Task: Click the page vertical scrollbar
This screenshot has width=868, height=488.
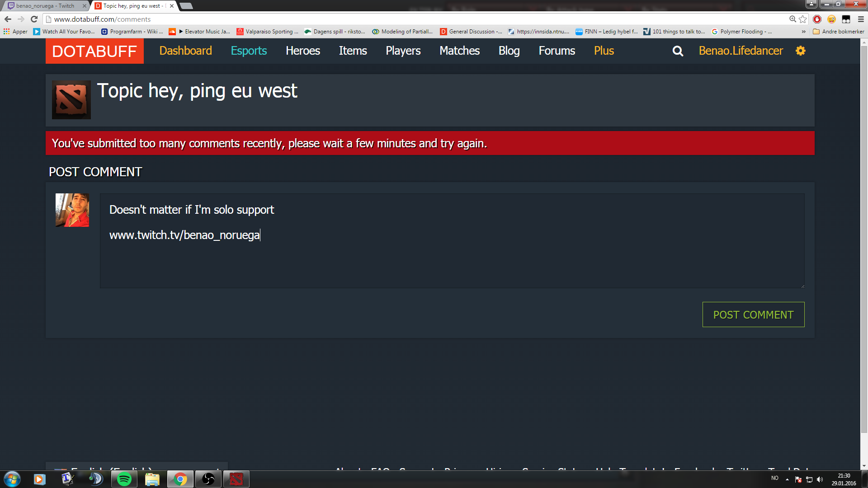Action: (x=864, y=239)
